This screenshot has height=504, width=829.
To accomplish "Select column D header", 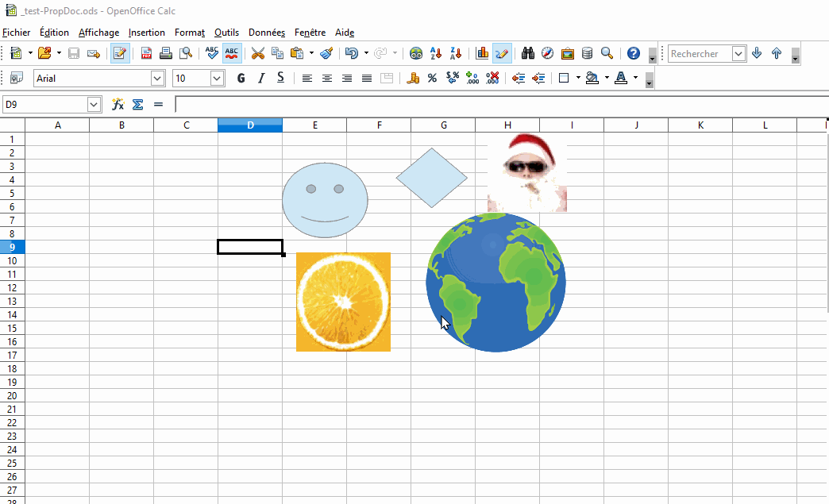I will [250, 125].
